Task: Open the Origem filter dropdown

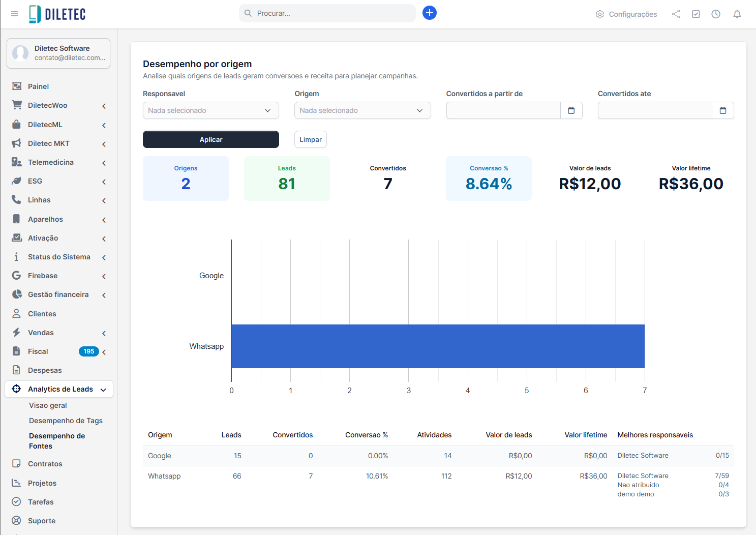Action: pyautogui.click(x=362, y=110)
